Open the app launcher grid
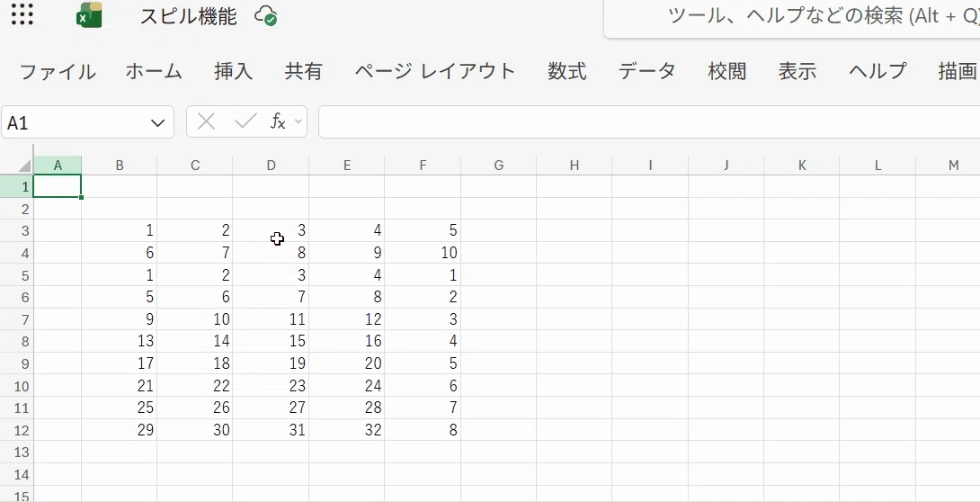This screenshot has width=980, height=502. point(22,14)
